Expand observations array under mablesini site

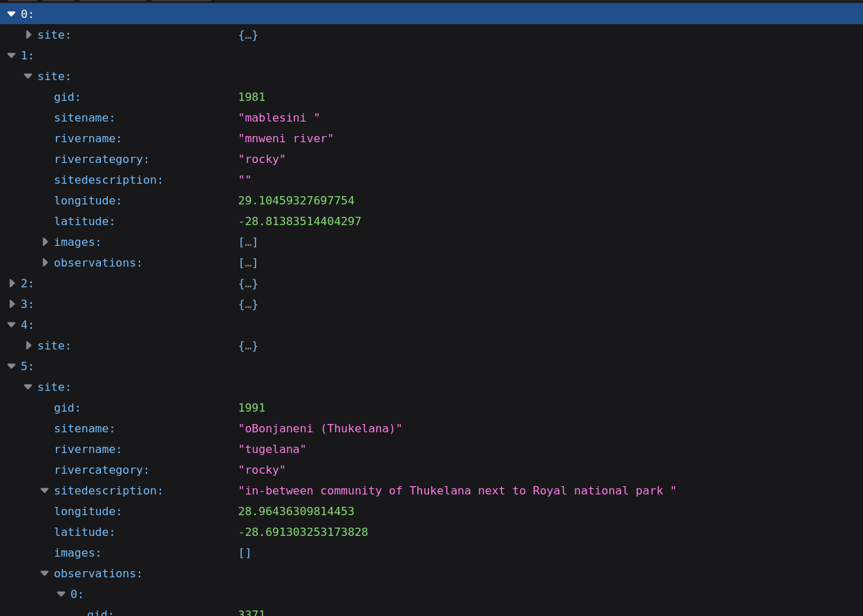tap(45, 262)
